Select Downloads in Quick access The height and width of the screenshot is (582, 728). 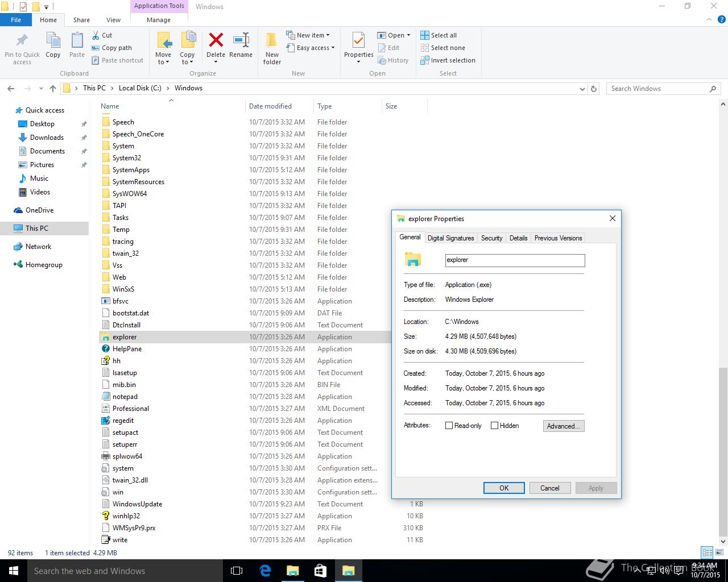(47, 138)
